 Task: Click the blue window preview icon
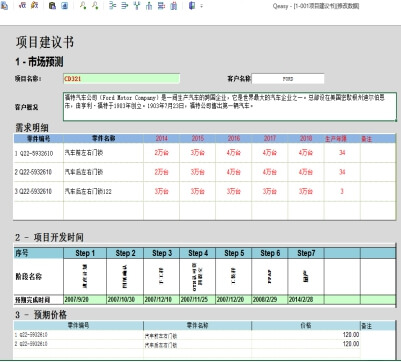pyautogui.click(x=65, y=6)
